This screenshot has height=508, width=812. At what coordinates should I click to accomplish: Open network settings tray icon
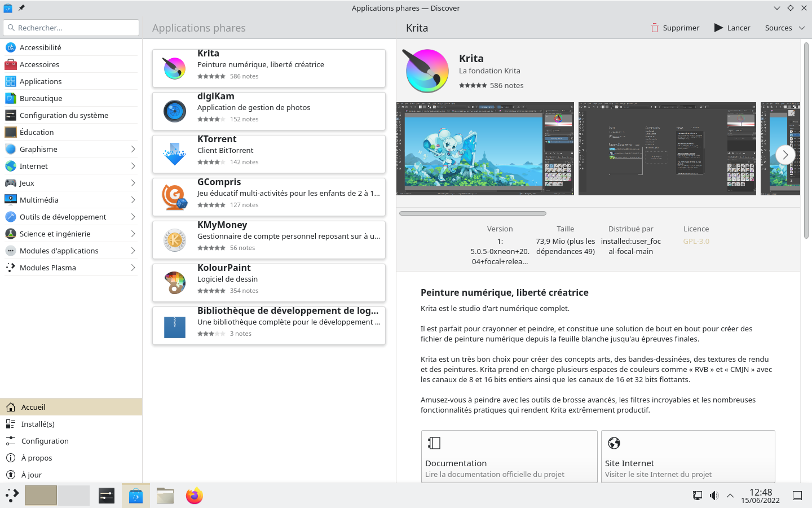[x=698, y=496]
